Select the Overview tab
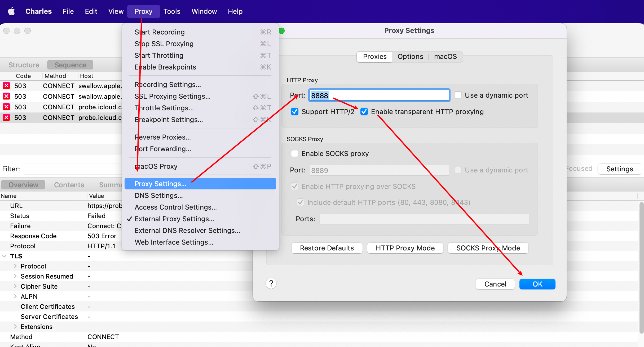644x347 pixels. (x=23, y=185)
